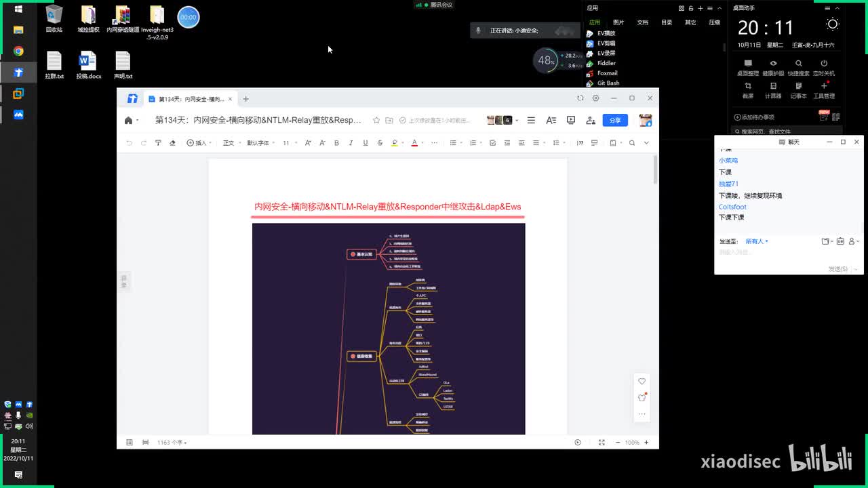Star the document as favorite
The height and width of the screenshot is (488, 868).
click(376, 120)
